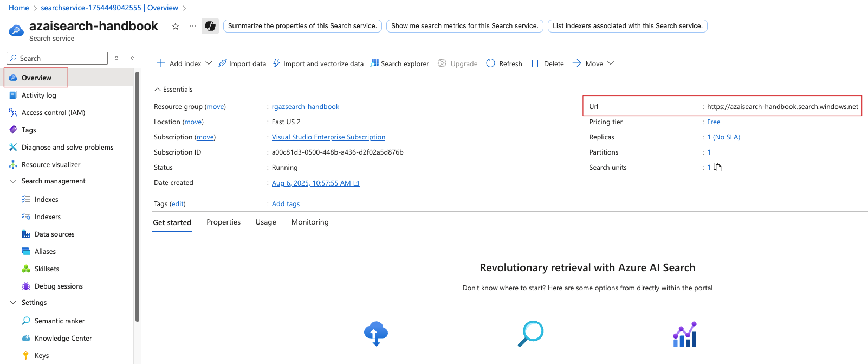Viewport: 868px width, 364px height.
Task: Click the Tags edit link
Action: [x=177, y=204]
